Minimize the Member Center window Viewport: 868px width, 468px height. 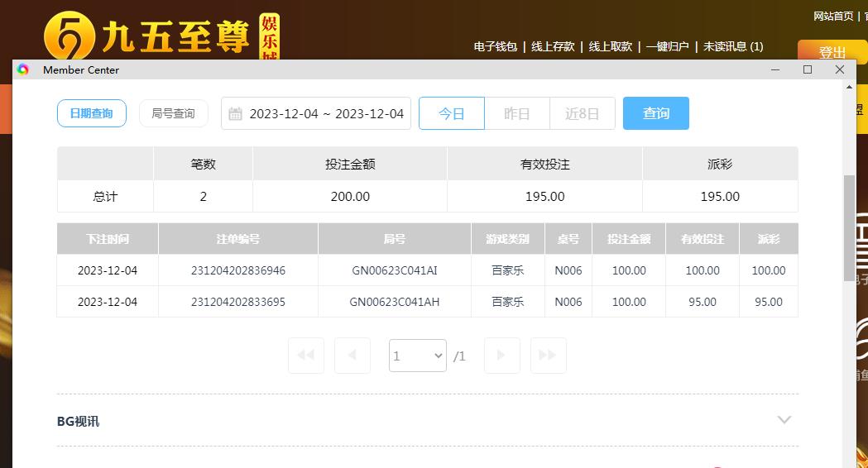pos(775,69)
